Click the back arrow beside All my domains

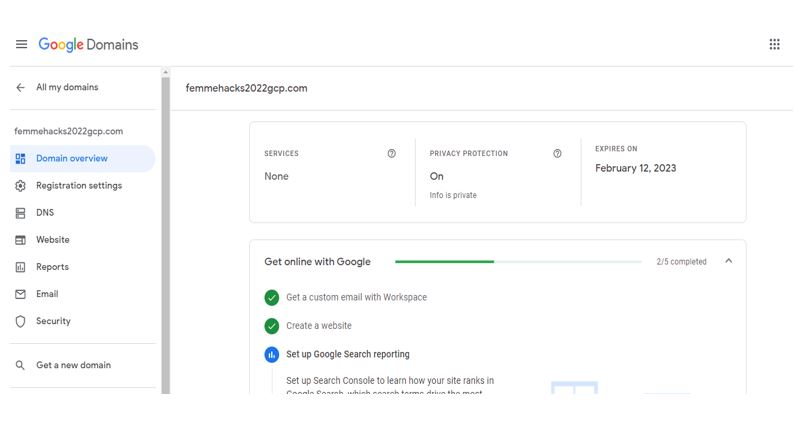coord(20,88)
